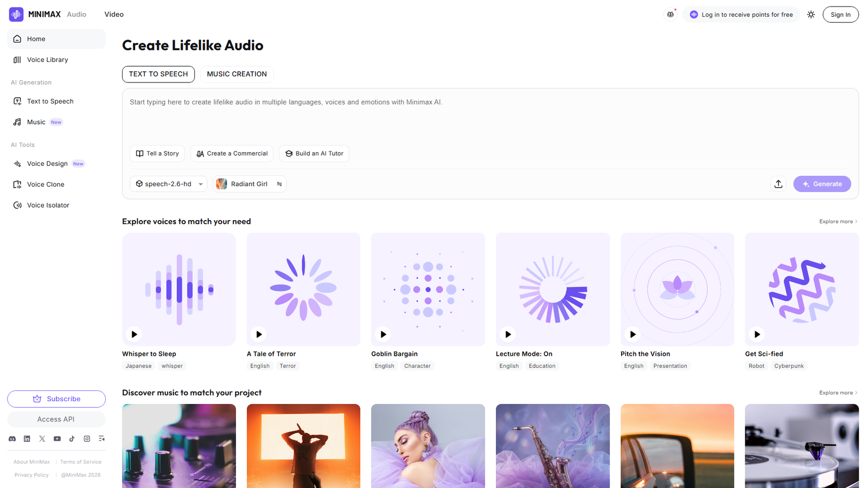
Task: Click the Generate button
Action: point(822,184)
